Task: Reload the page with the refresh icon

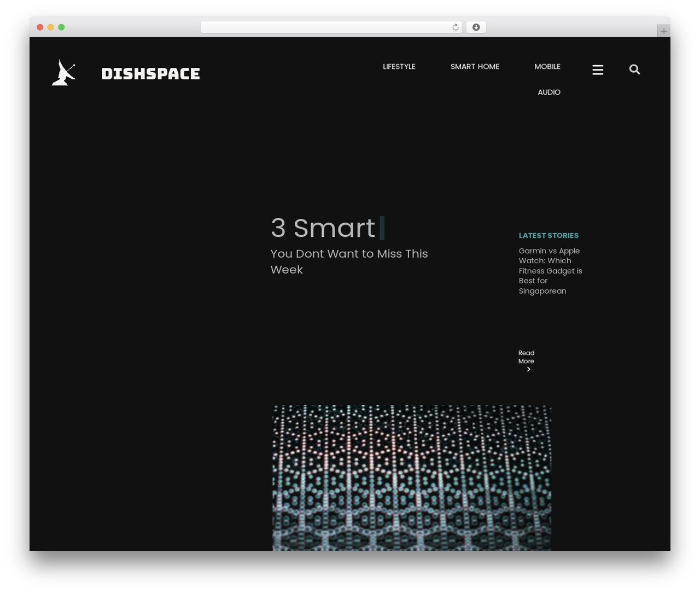Action: point(456,27)
